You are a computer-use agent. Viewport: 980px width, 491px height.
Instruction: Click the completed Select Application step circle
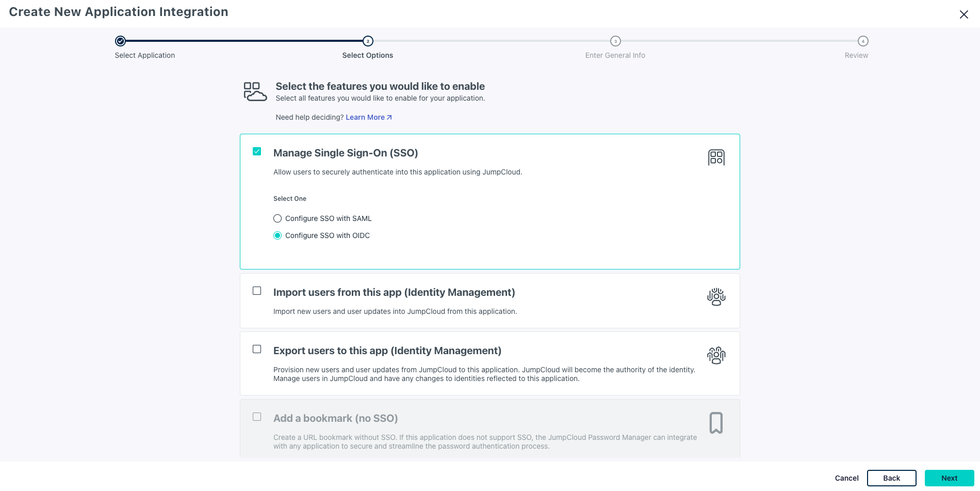120,41
